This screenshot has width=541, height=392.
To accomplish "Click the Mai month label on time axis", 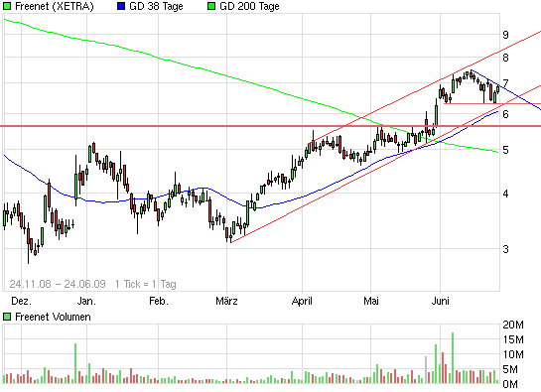I will (371, 301).
